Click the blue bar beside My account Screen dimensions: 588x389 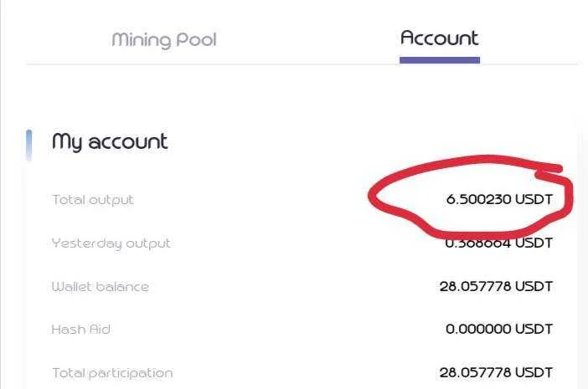[x=28, y=146]
